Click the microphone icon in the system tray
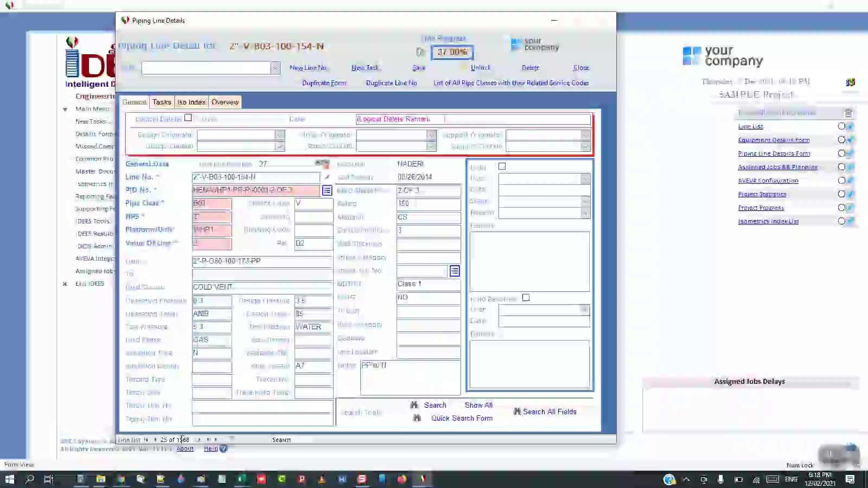The height and width of the screenshot is (488, 868). coord(720,479)
